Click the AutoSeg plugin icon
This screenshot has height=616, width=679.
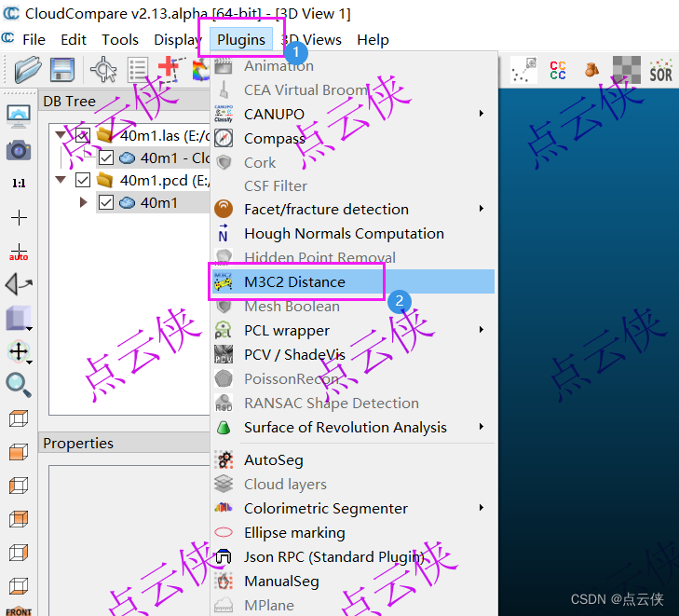point(224,459)
